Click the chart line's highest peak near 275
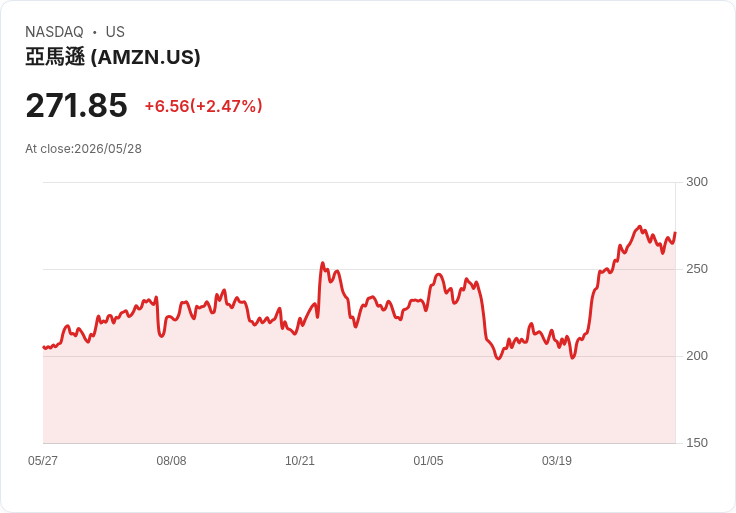This screenshot has width=736, height=513. click(639, 227)
